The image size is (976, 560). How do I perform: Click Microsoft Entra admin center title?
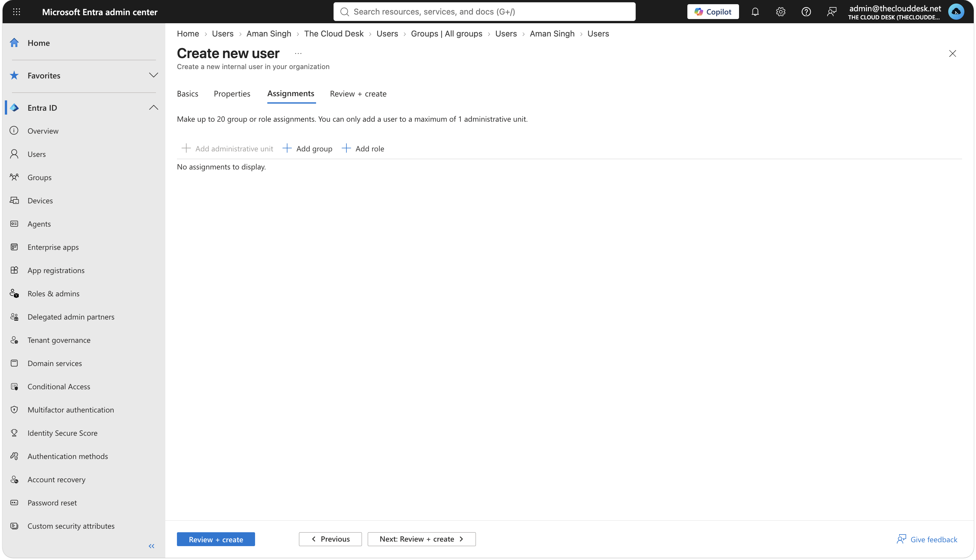coord(100,12)
